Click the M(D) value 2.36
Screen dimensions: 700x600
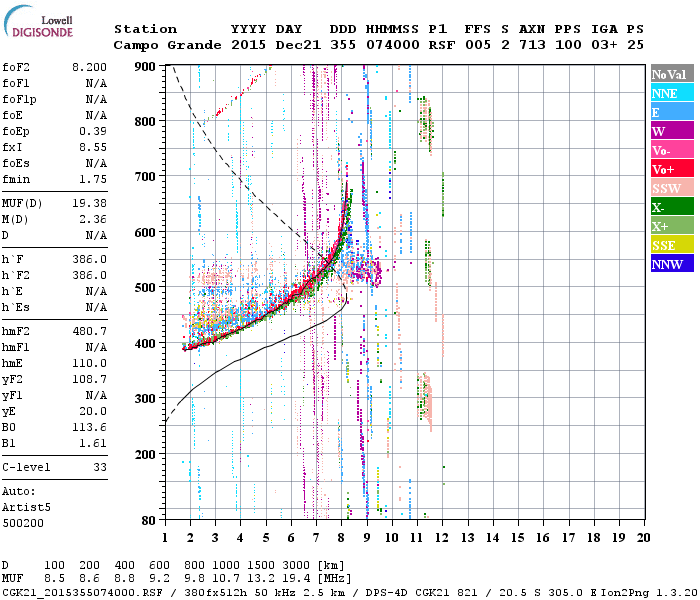(93, 219)
